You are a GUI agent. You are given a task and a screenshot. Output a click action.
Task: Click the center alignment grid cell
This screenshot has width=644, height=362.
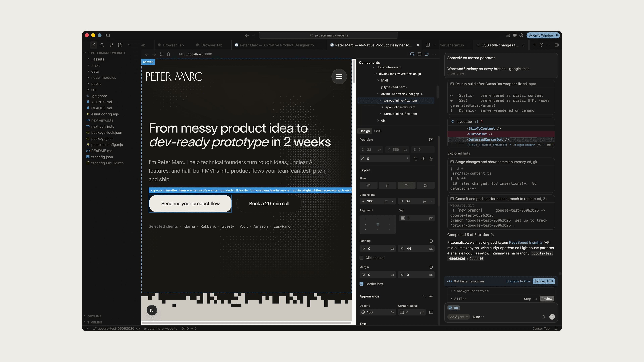pyautogui.click(x=378, y=224)
